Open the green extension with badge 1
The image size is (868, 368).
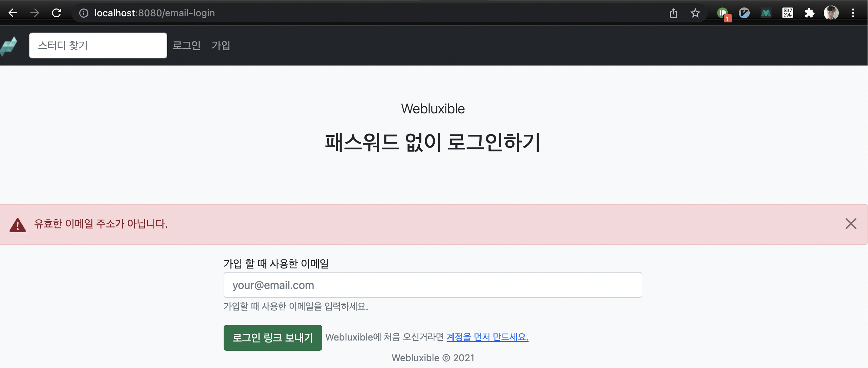(x=723, y=13)
